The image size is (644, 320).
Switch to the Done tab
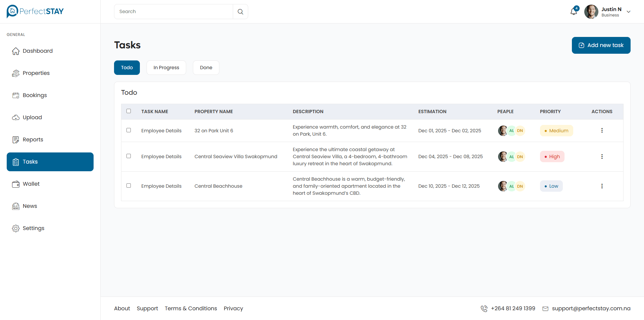[x=206, y=67]
